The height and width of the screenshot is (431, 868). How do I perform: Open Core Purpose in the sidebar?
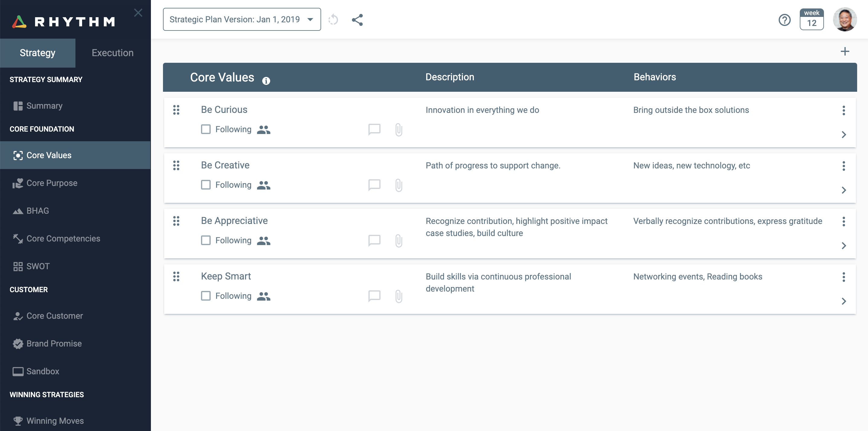tap(75, 183)
